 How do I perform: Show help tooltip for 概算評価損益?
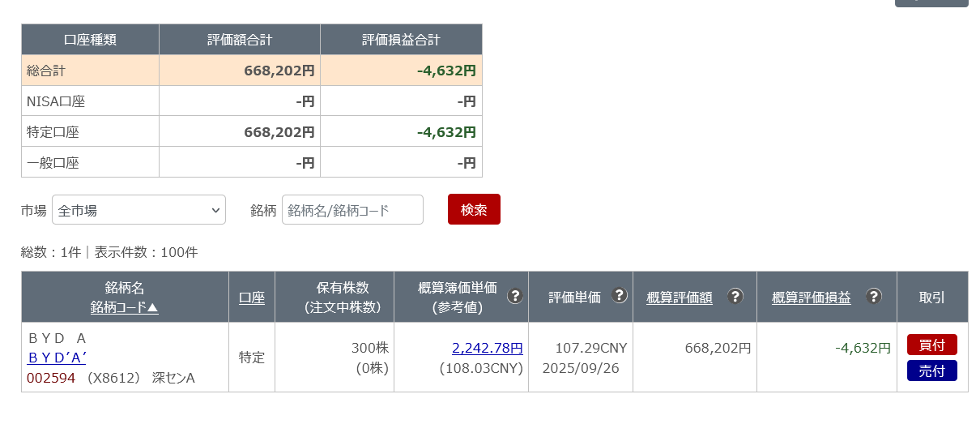tap(873, 296)
